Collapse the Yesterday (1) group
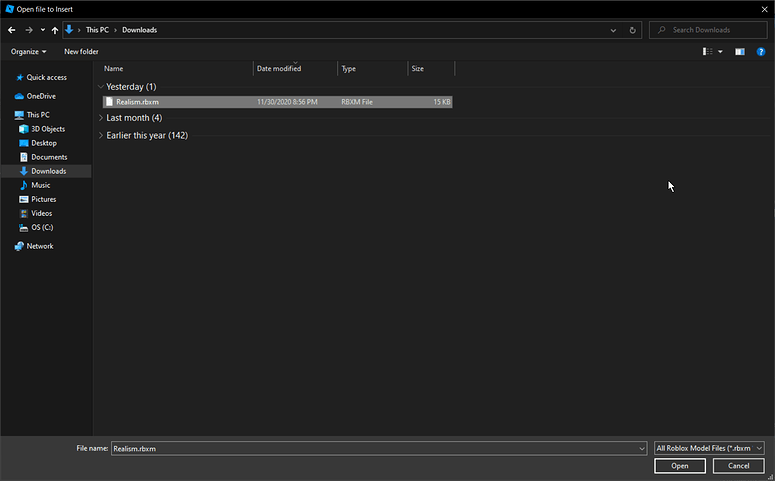The image size is (775, 481). (101, 87)
